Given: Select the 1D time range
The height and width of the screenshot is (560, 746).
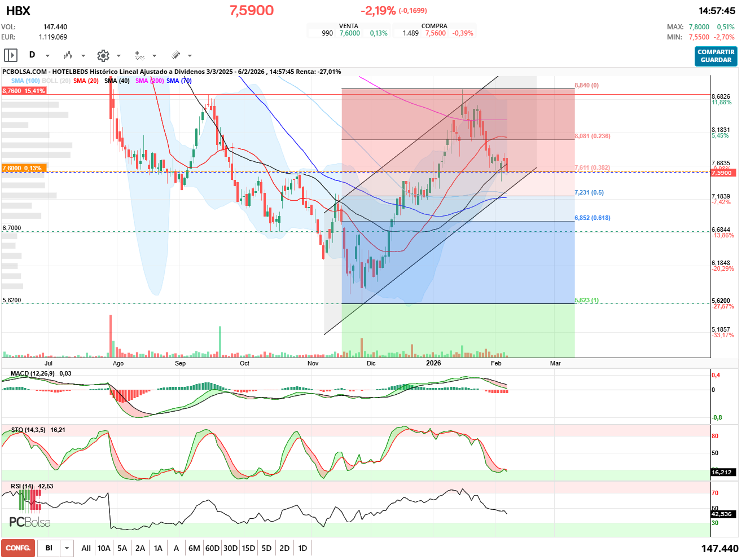Looking at the screenshot, I should point(302,548).
